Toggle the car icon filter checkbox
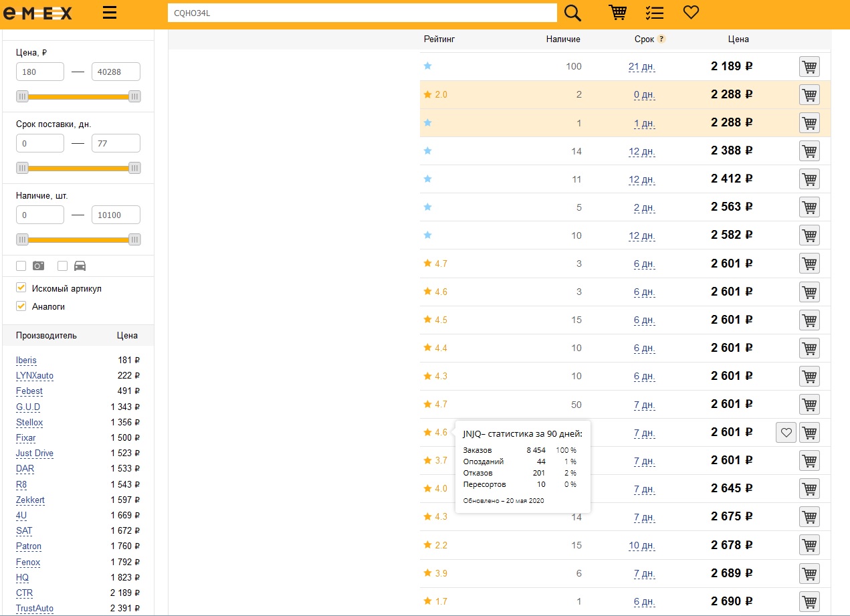Image resolution: width=850 pixels, height=616 pixels. click(63, 266)
